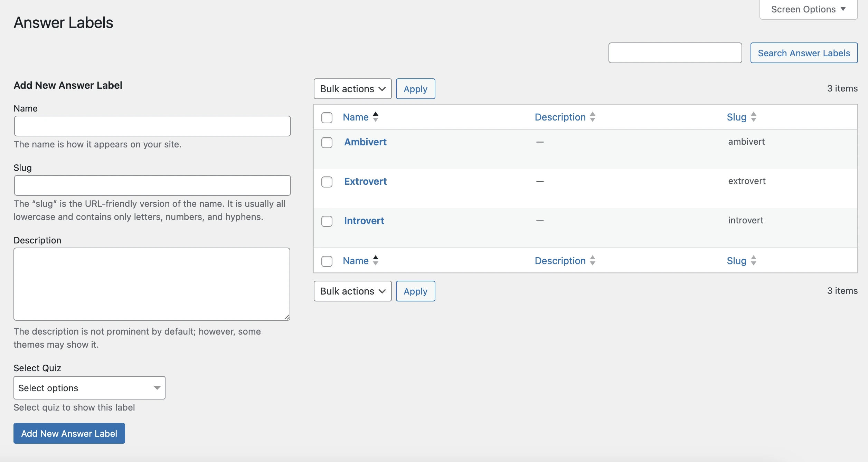Click the Name sort arrows in header

376,117
